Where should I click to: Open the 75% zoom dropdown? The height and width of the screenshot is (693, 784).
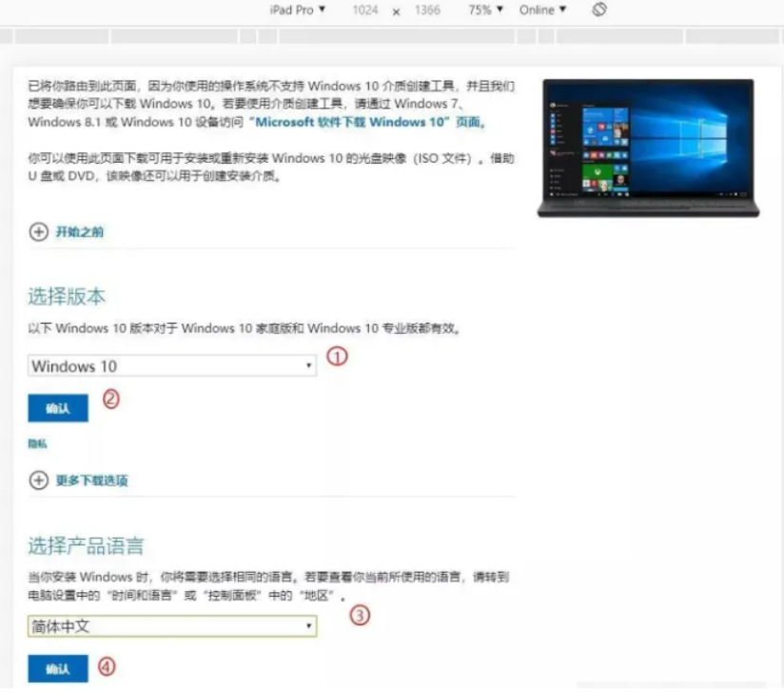click(485, 10)
